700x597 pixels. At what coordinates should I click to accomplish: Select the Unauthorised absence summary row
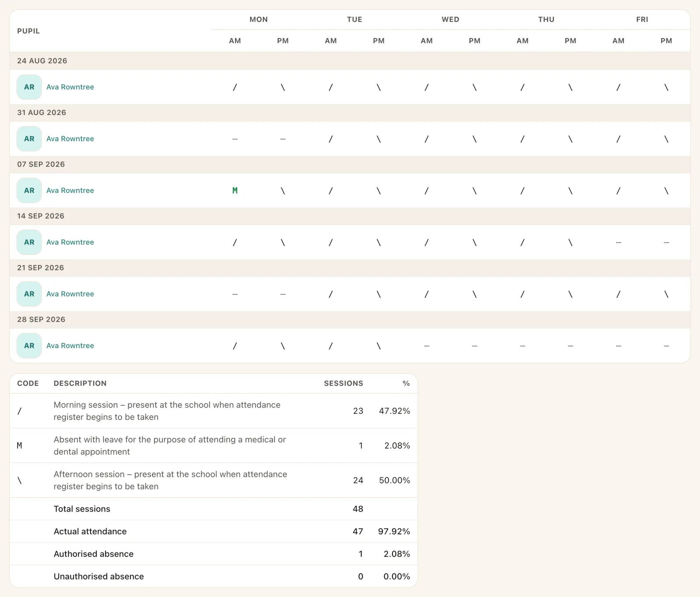[213, 576]
